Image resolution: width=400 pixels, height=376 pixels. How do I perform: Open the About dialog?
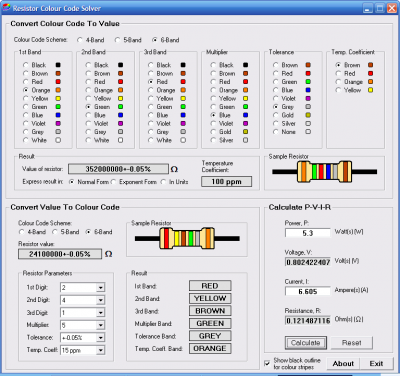pos(343,364)
